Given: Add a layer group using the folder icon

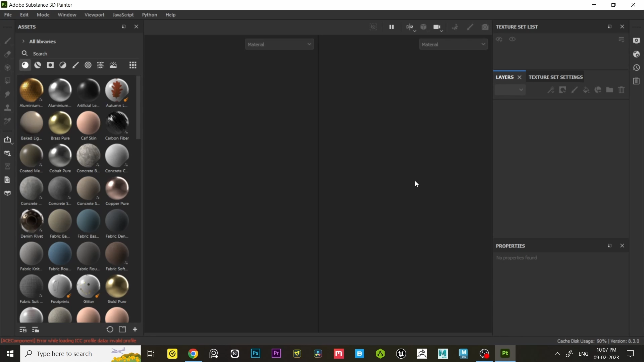Looking at the screenshot, I should 610,90.
